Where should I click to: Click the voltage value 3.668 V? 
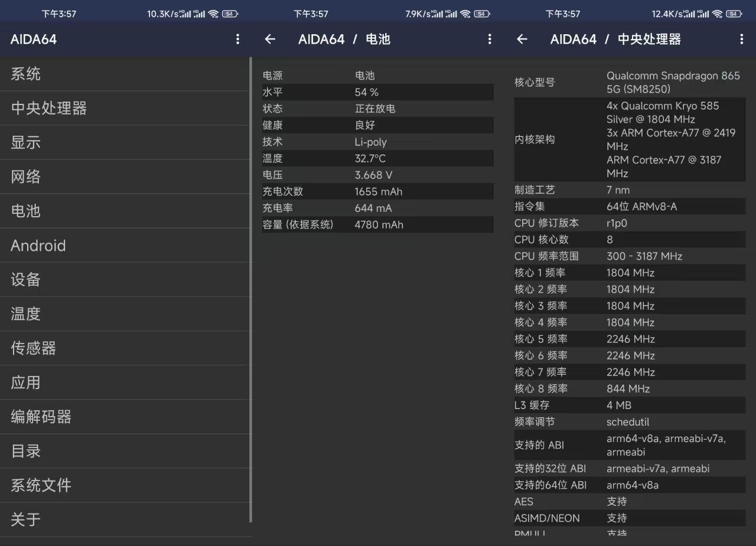[x=373, y=175]
